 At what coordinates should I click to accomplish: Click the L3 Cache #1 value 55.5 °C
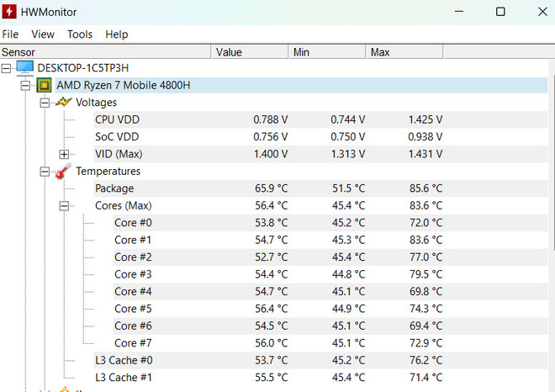pos(271,378)
